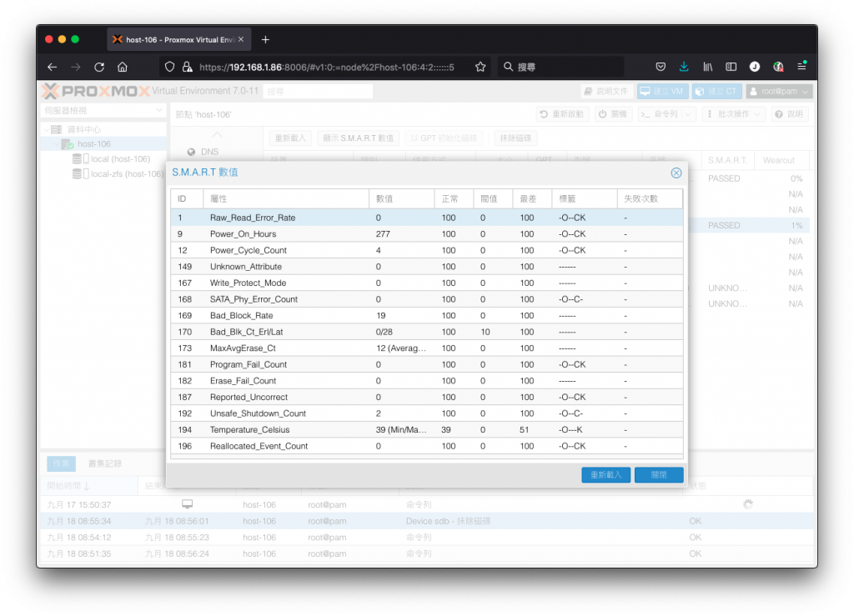Open a new browser tab with plus
Viewport: 854px width, 616px height.
(x=265, y=40)
